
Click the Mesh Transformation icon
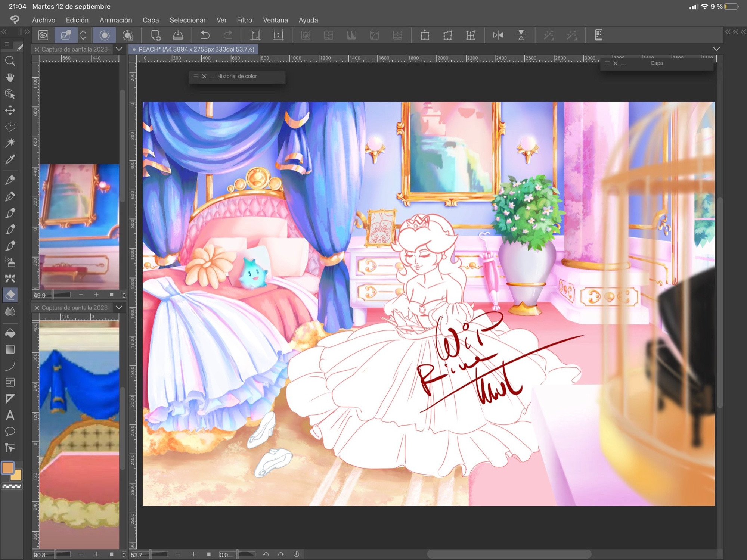point(471,35)
